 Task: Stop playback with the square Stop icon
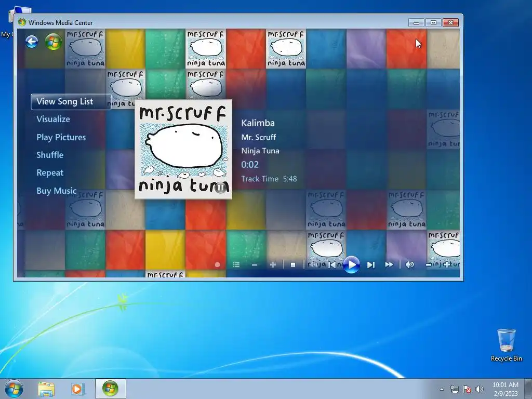coord(293,265)
